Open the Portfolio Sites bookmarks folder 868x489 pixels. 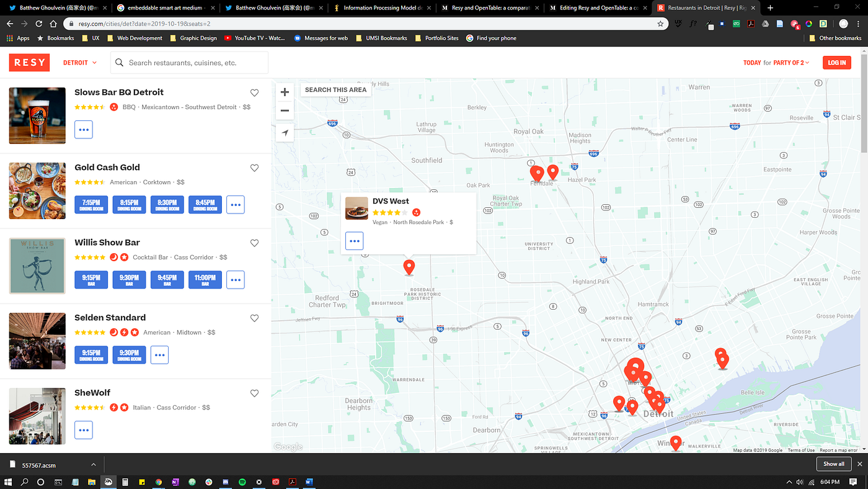pos(436,38)
